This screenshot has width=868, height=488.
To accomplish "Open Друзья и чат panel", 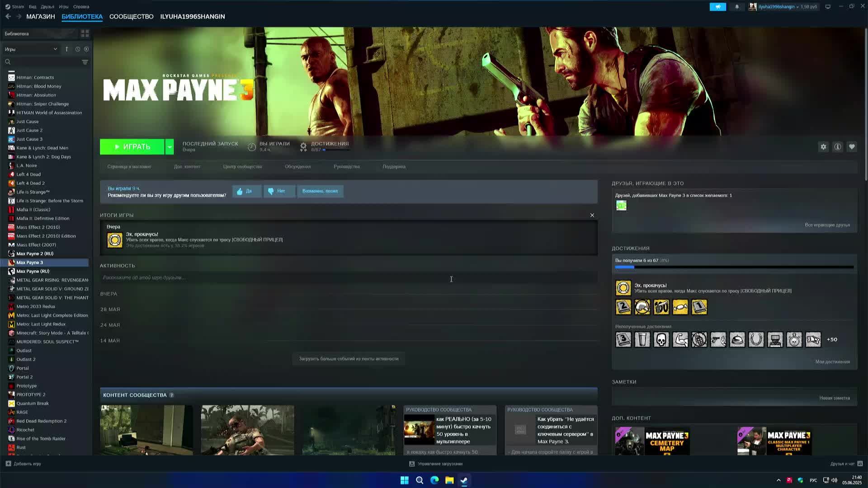I will pyautogui.click(x=846, y=464).
